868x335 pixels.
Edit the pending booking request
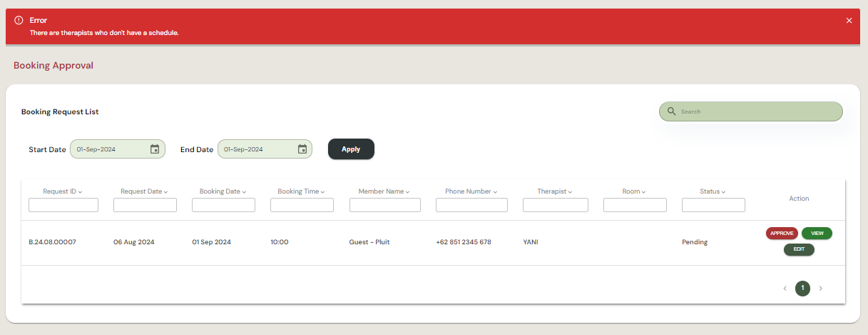799,249
